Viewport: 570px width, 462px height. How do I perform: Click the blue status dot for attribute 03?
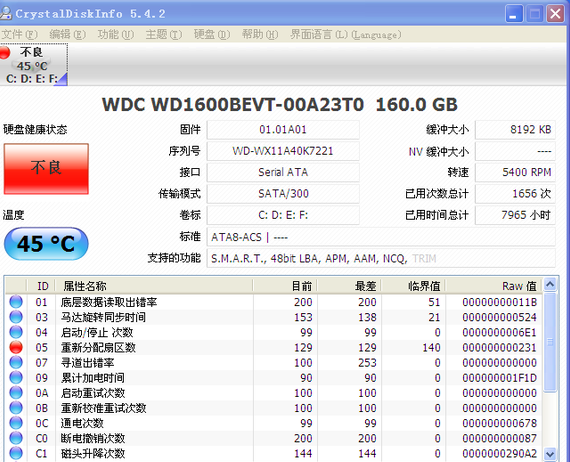pyautogui.click(x=16, y=317)
